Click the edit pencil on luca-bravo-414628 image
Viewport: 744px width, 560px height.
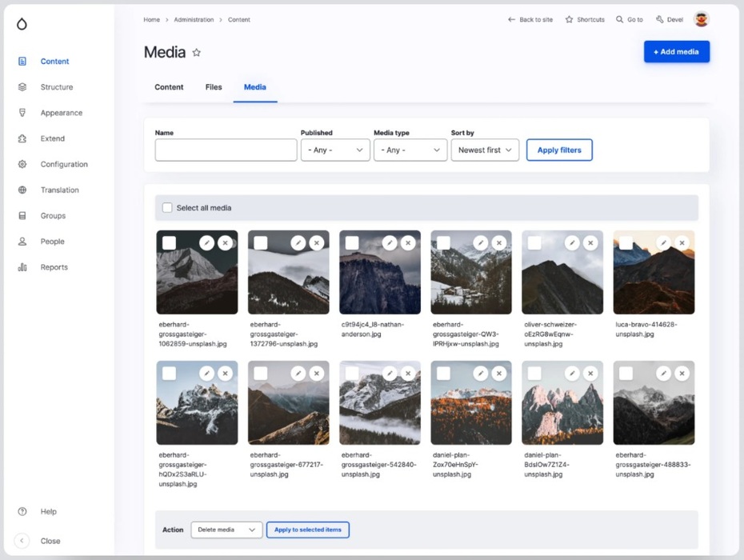[663, 242]
